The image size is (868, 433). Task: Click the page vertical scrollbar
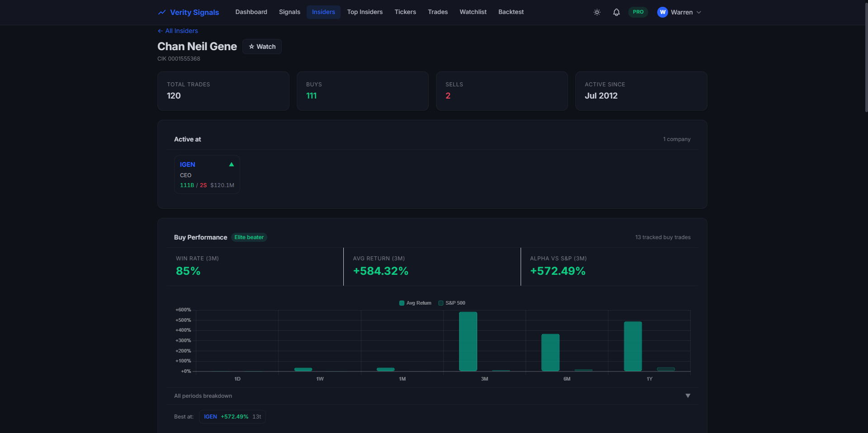866,56
